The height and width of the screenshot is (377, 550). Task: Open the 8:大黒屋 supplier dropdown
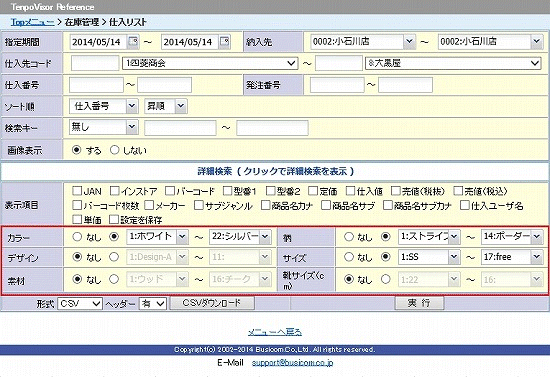pos(453,63)
